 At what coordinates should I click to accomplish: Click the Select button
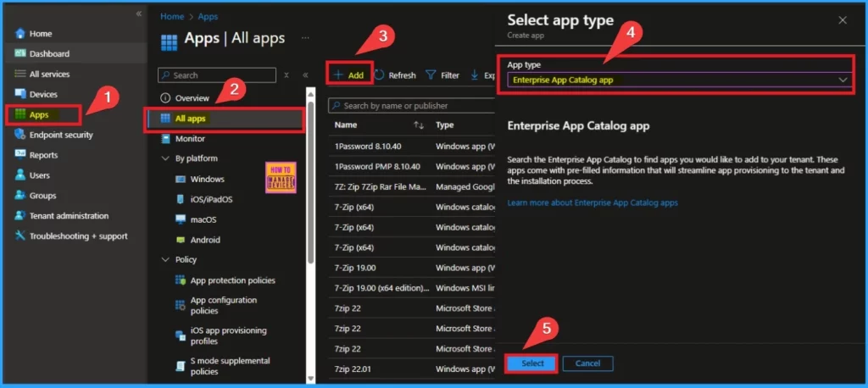pos(532,363)
